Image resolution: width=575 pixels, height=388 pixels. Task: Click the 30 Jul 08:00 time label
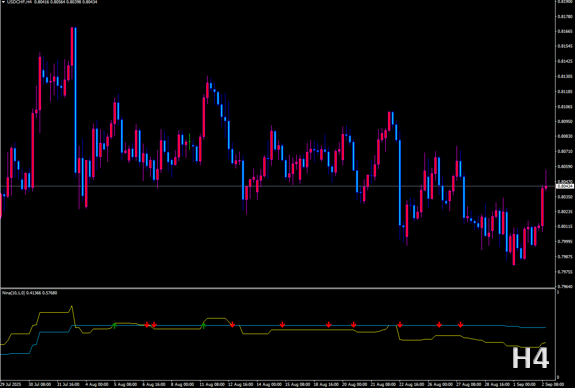(x=40, y=384)
